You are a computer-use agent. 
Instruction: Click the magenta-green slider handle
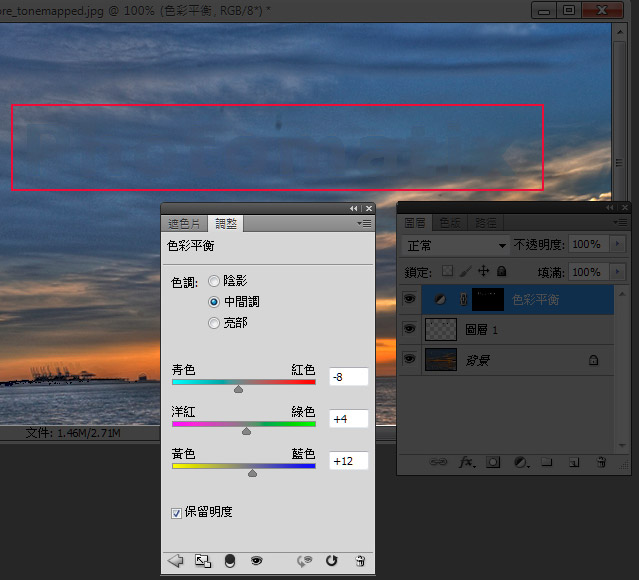(246, 431)
